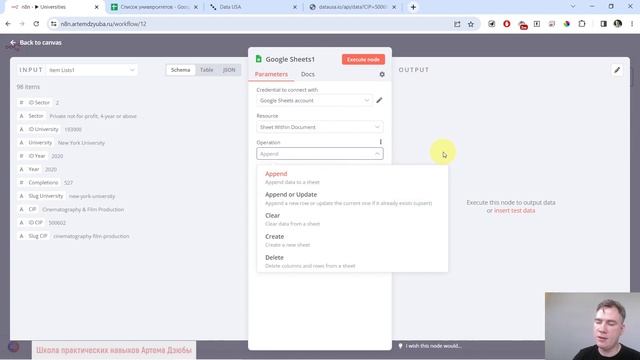
Task: Open the node settings gear icon
Action: click(x=382, y=74)
